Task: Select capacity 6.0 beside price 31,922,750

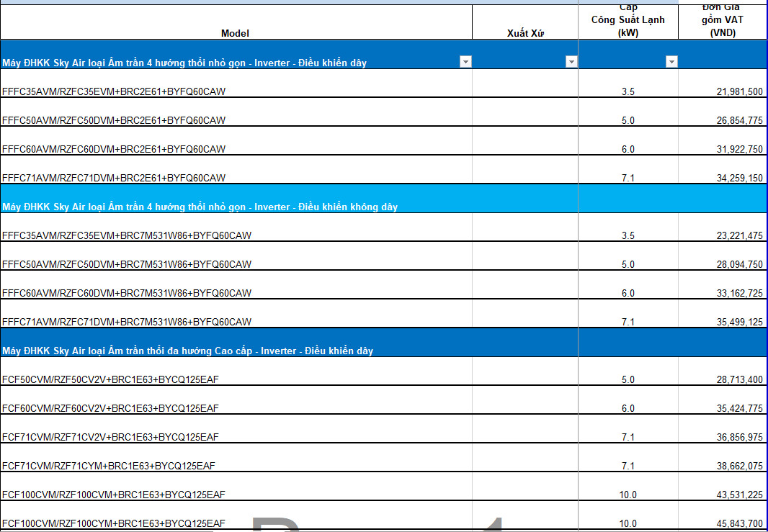Action: pos(628,149)
